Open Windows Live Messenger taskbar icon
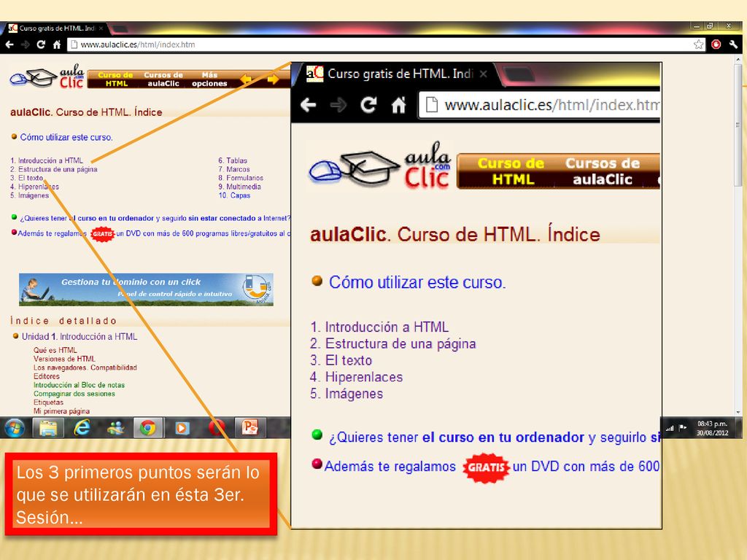747x560 pixels. [115, 427]
